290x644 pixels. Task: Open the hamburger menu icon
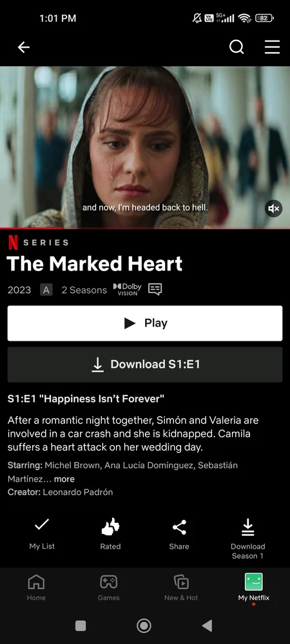tap(272, 47)
